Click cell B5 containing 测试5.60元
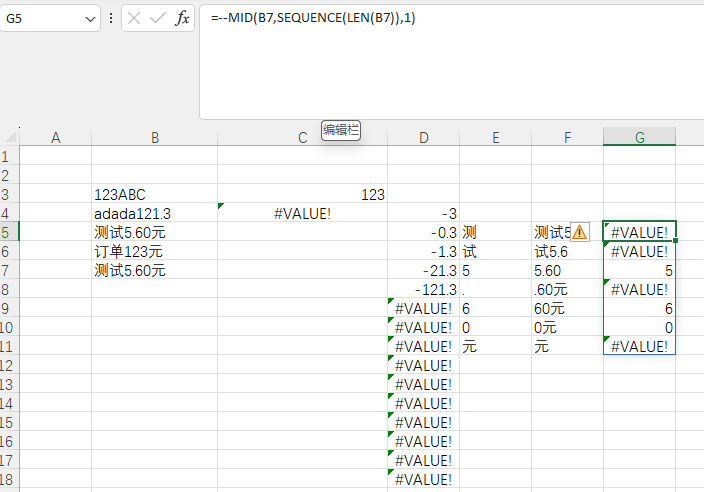The image size is (704, 492). [154, 232]
